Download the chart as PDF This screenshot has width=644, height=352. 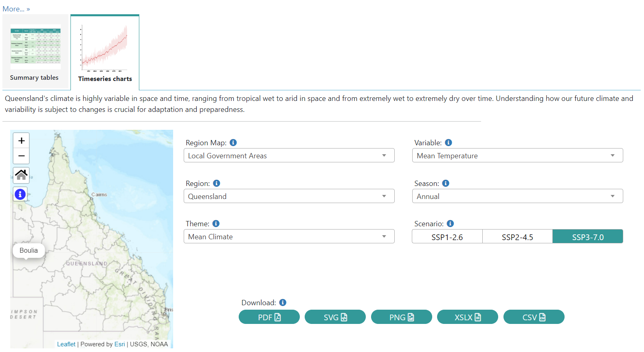click(x=269, y=317)
